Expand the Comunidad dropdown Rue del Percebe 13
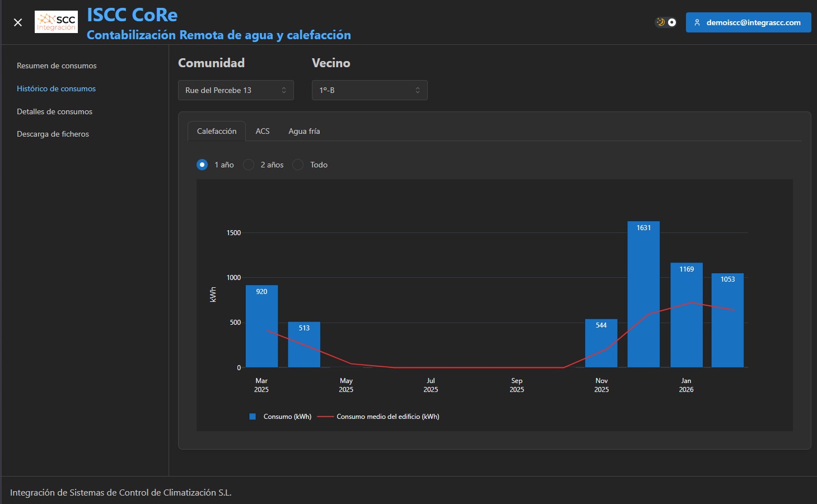The height and width of the screenshot is (504, 817). tap(235, 90)
